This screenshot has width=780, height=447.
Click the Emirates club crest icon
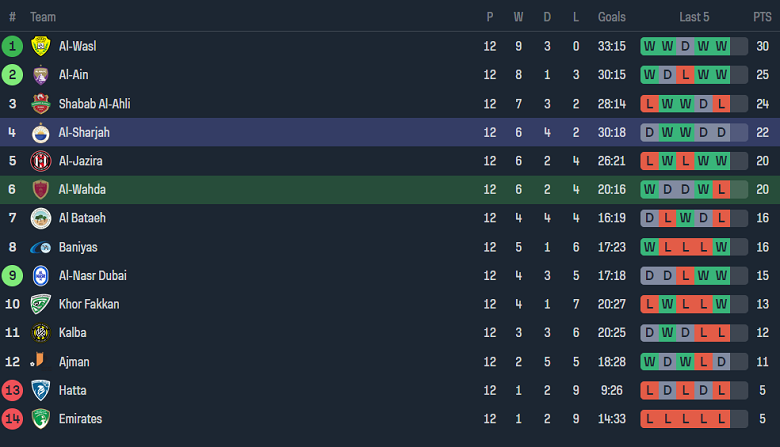coord(40,419)
